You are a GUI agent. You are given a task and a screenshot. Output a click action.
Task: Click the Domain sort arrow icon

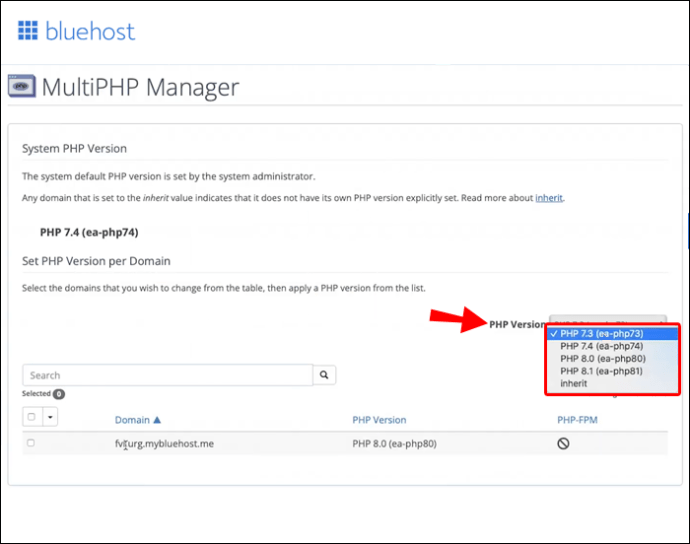[x=157, y=420]
